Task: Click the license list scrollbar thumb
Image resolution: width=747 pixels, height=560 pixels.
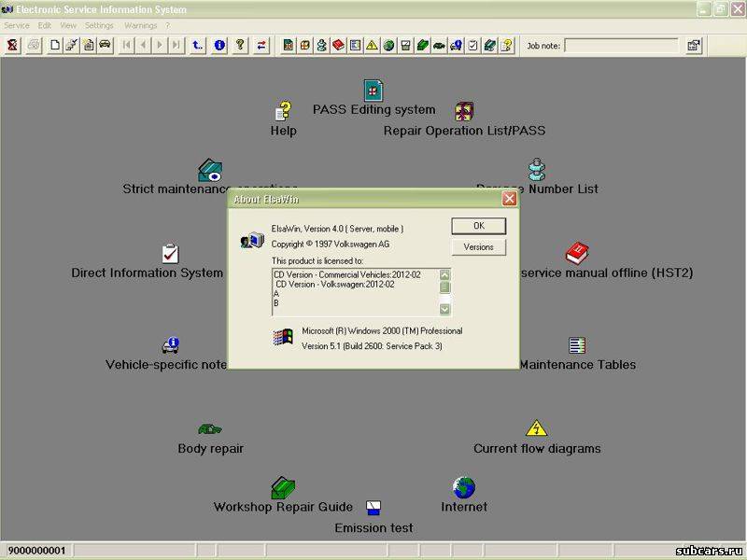Action: click(x=444, y=287)
